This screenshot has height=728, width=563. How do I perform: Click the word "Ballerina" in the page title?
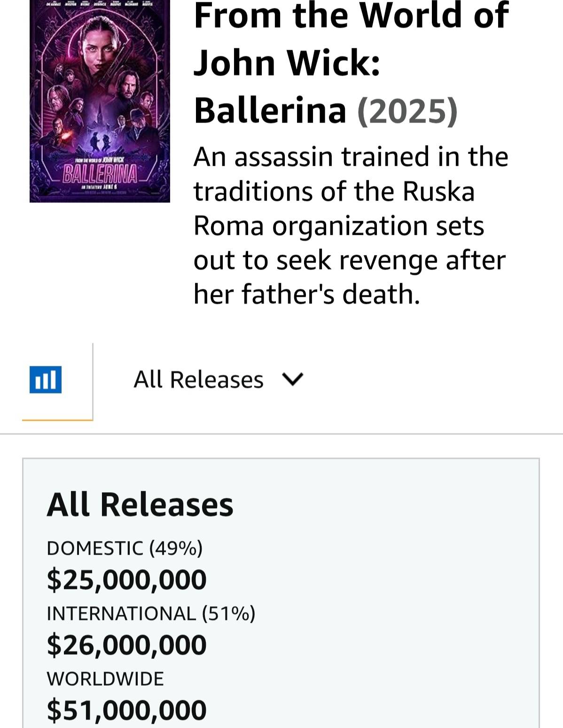270,111
